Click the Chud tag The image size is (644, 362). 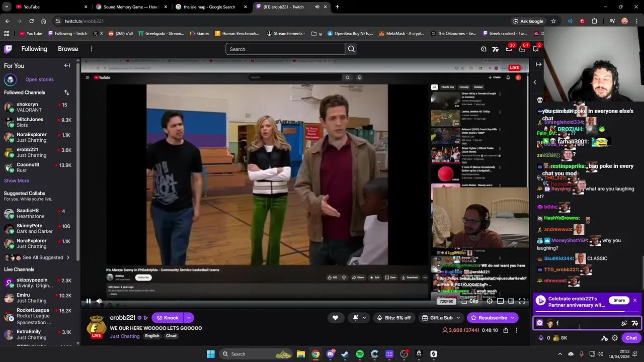(x=171, y=336)
